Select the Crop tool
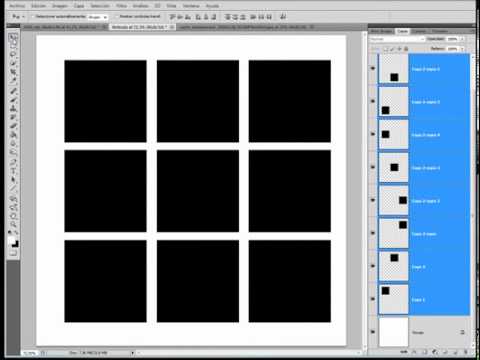The image size is (480, 360). click(13, 71)
